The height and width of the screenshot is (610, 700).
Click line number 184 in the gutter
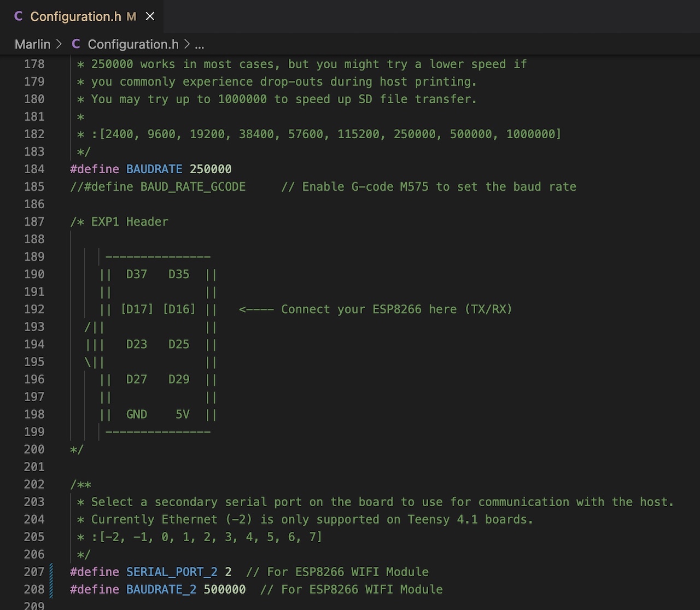[x=34, y=169]
